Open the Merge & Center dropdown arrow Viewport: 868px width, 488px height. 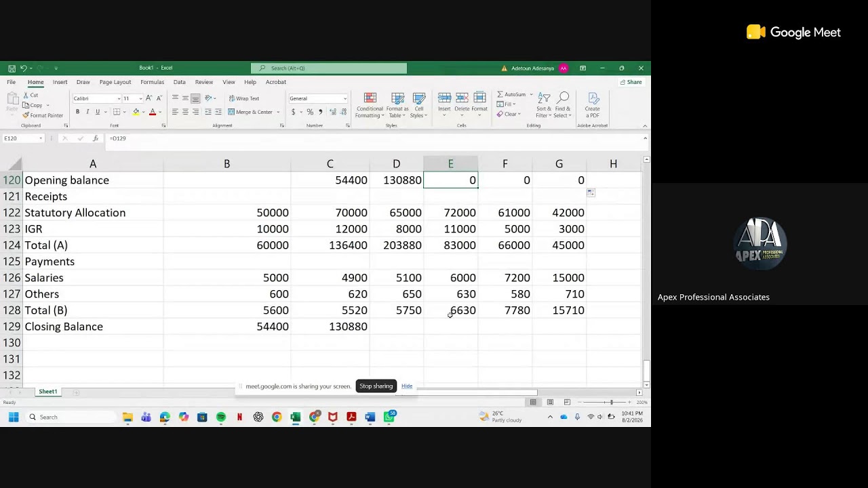point(279,112)
